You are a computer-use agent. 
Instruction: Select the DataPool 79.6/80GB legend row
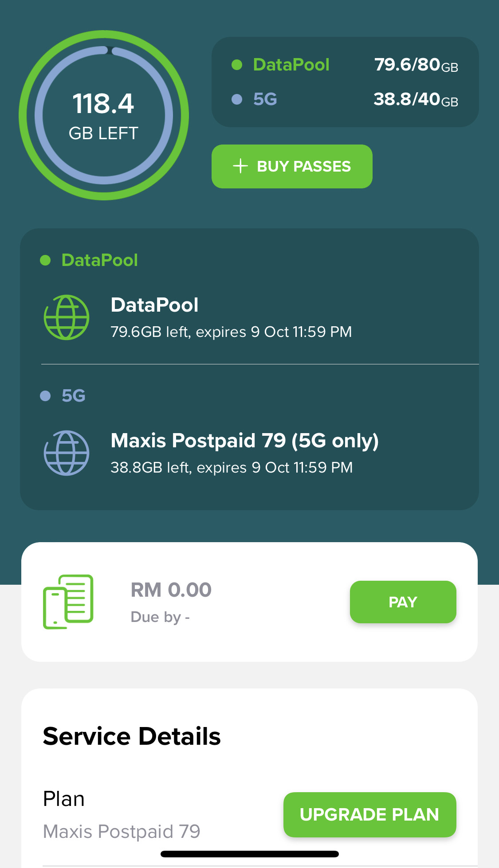click(345, 65)
